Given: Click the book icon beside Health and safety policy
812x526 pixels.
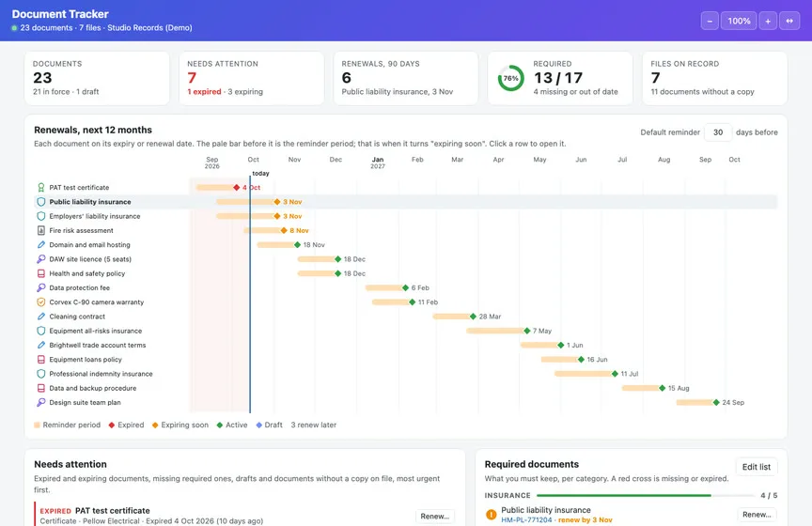Looking at the screenshot, I should click(x=41, y=273).
